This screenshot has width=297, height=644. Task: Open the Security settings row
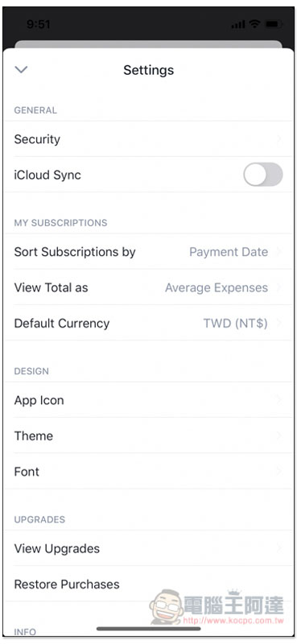(x=149, y=139)
